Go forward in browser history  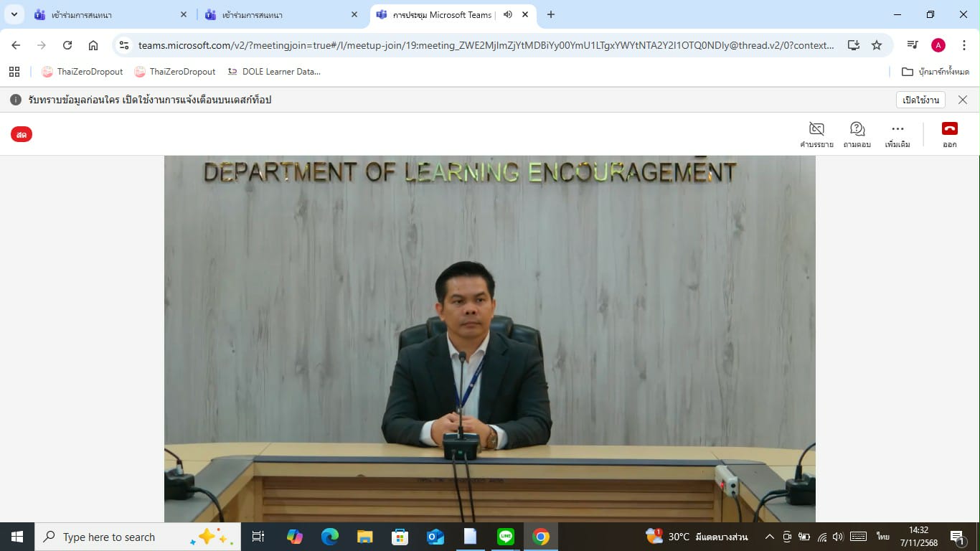42,45
